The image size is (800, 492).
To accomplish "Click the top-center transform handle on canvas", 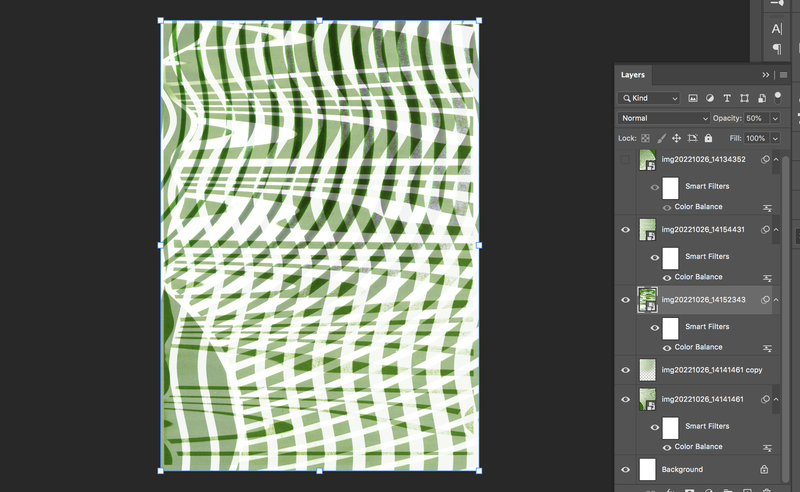I will 319,20.
